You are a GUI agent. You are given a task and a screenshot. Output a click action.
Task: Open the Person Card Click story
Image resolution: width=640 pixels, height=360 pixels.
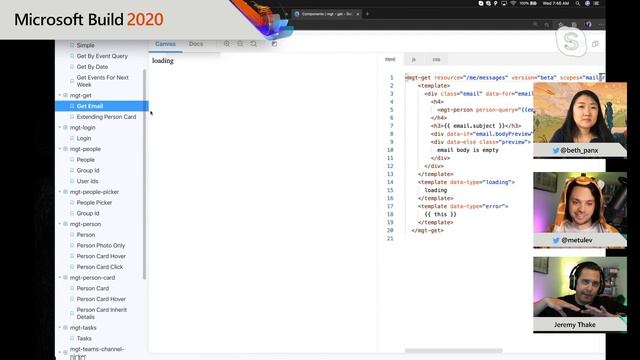[100, 267]
